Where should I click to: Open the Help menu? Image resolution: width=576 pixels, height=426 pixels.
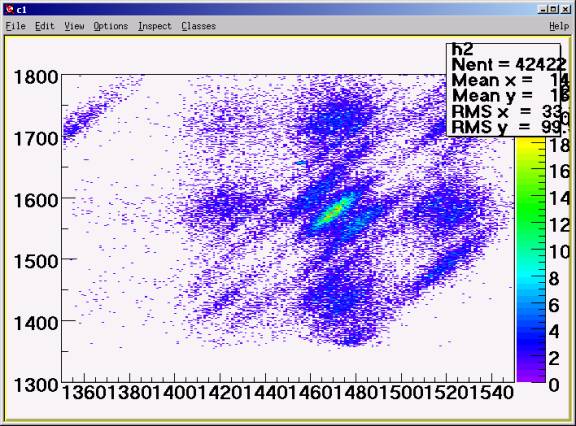[x=559, y=26]
